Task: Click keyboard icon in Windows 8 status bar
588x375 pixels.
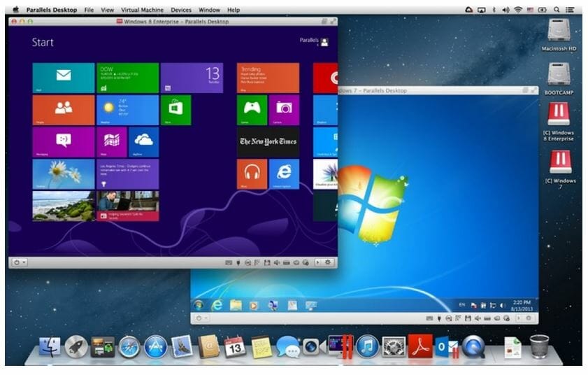Action: point(229,262)
